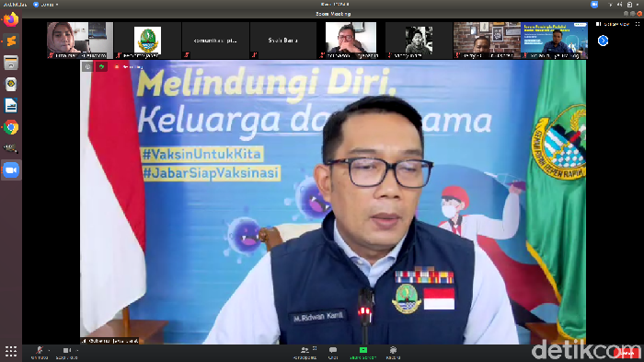Open the dock app below Chrome
Image resolution: width=644 pixels, height=362 pixels.
[11, 148]
